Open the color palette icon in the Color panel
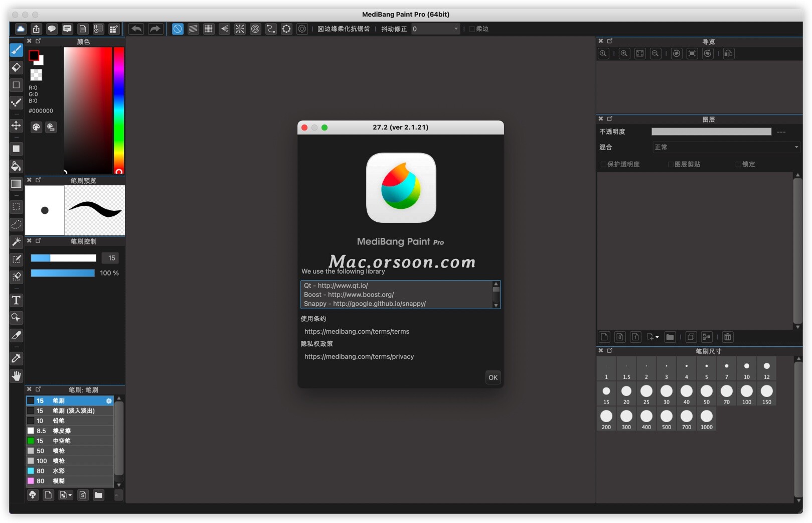The width and height of the screenshot is (812, 523). click(36, 127)
